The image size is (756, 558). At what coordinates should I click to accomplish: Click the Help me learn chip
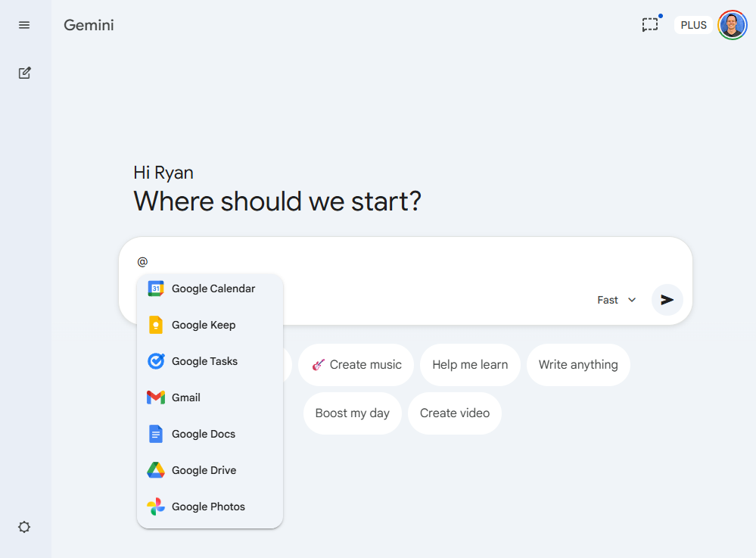[470, 365]
